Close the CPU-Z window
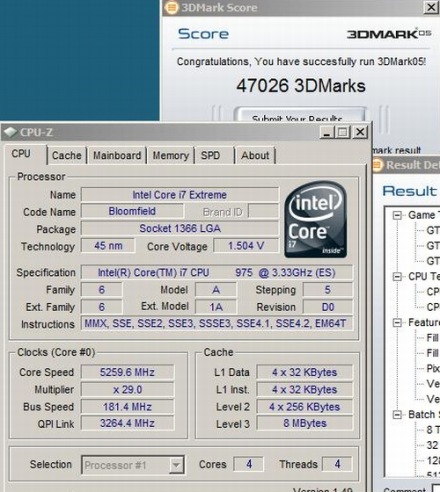 [x=360, y=132]
